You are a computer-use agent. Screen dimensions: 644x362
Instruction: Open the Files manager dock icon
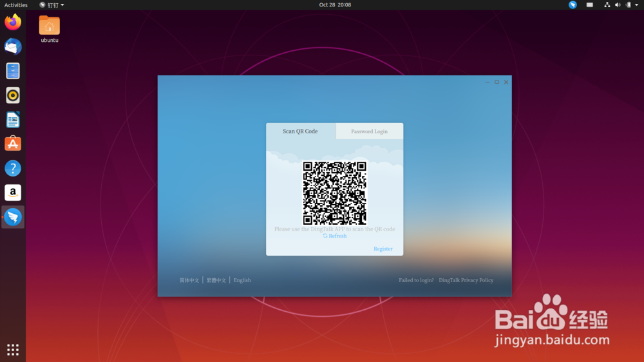(x=13, y=71)
